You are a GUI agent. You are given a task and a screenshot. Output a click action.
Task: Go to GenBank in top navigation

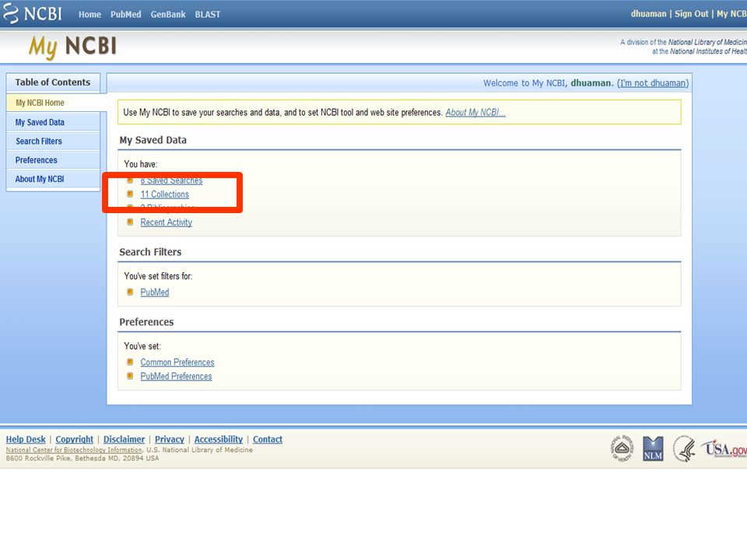click(x=168, y=14)
